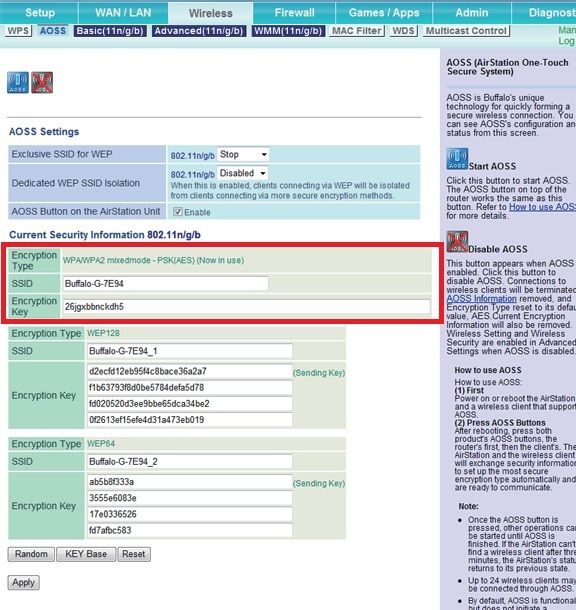The height and width of the screenshot is (610, 576).
Task: Click WPA/WPA2 mixedmode - PSK(AES) text
Action: pos(129,260)
